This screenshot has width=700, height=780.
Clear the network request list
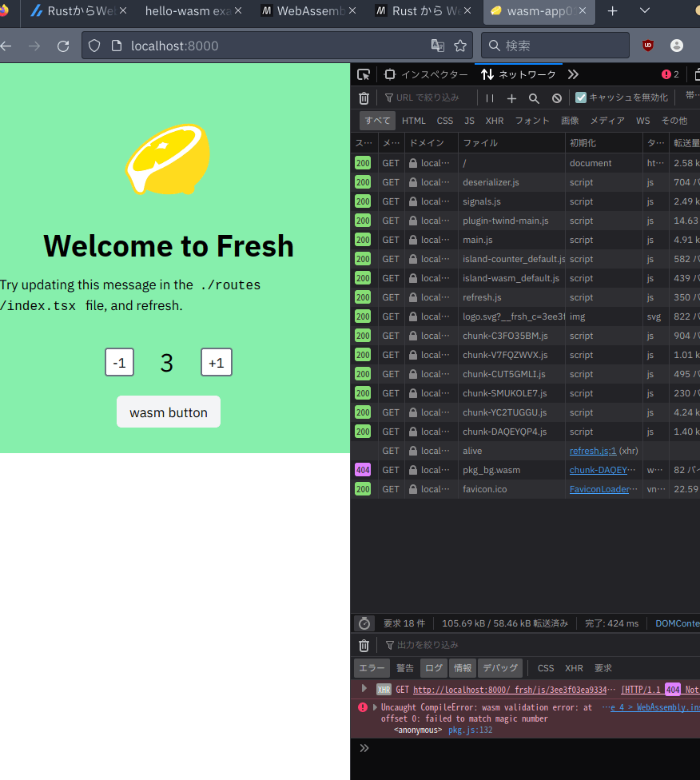[x=364, y=98]
